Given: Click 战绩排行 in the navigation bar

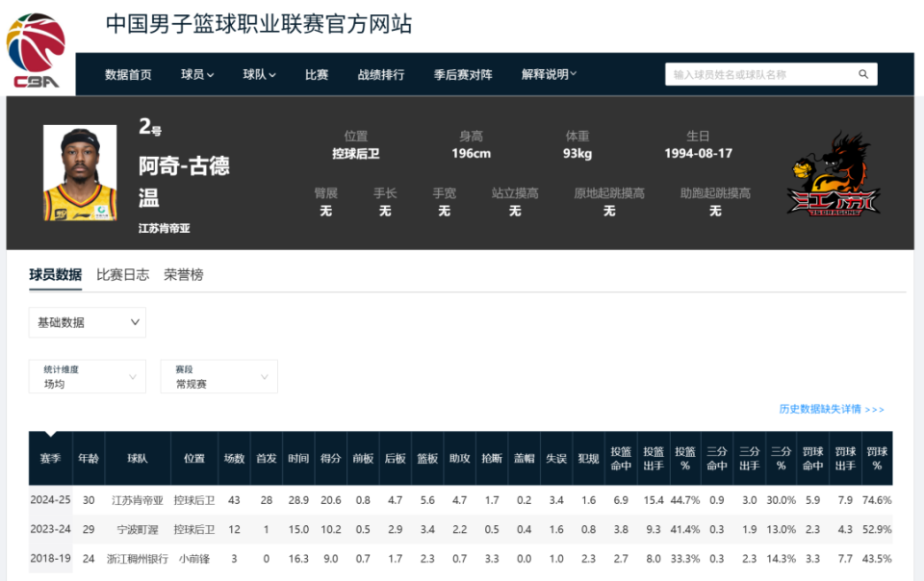Looking at the screenshot, I should tap(381, 74).
